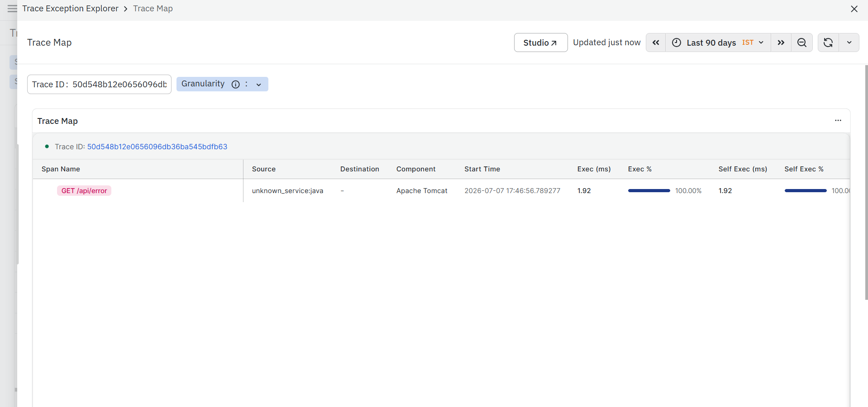This screenshot has width=868, height=407.
Task: Go to Trace Exception Explorer breadcrumb
Action: point(70,9)
